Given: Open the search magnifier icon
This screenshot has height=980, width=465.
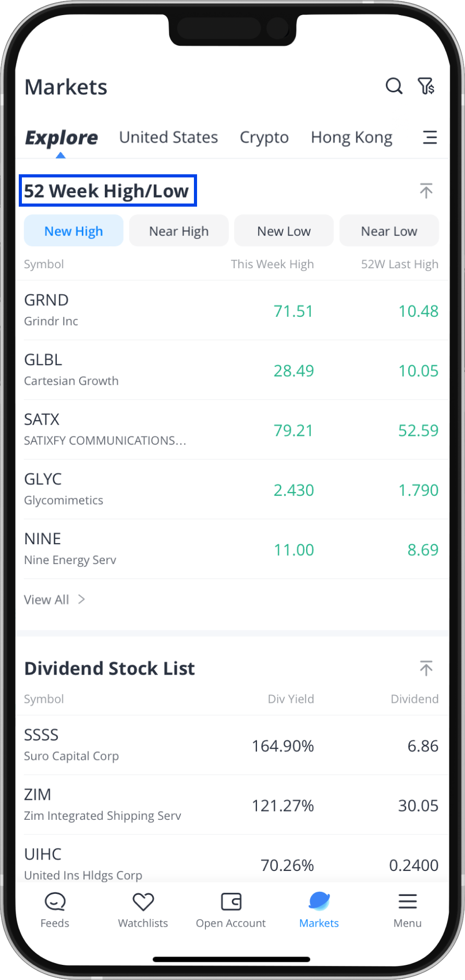Looking at the screenshot, I should [394, 86].
